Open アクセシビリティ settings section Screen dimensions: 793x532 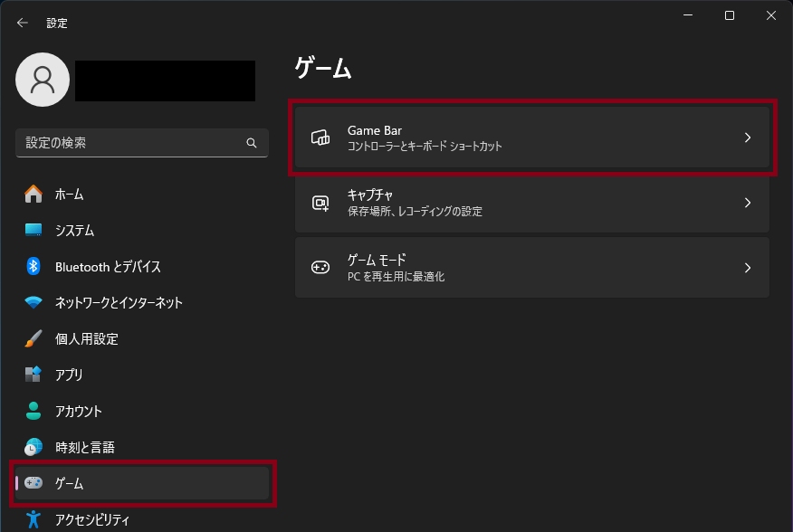coord(91,519)
